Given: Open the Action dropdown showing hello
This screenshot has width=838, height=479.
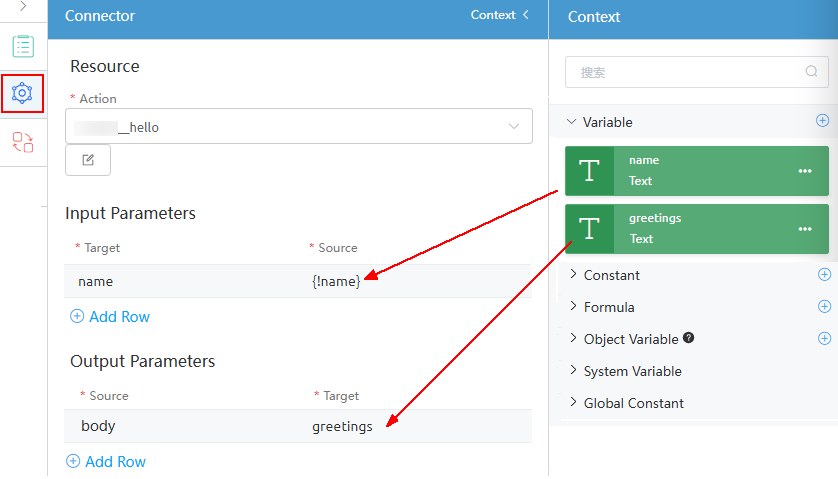Looking at the screenshot, I should tap(299, 126).
